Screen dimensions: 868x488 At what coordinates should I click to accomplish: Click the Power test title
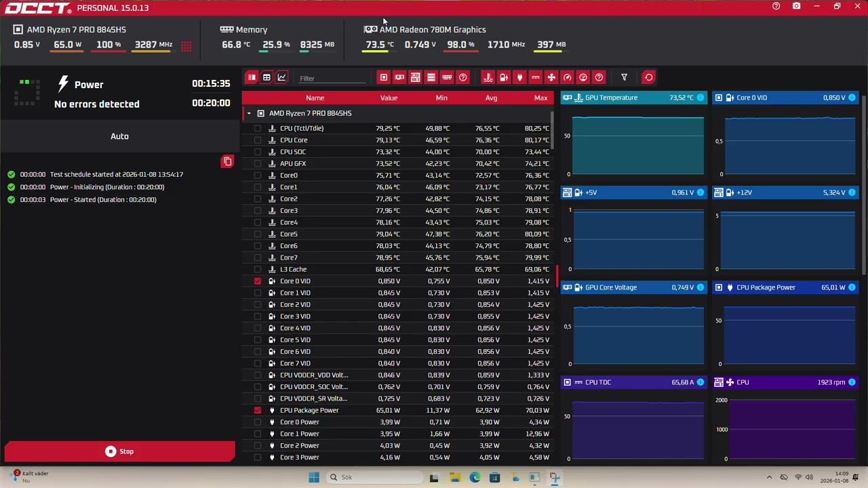pyautogui.click(x=89, y=85)
